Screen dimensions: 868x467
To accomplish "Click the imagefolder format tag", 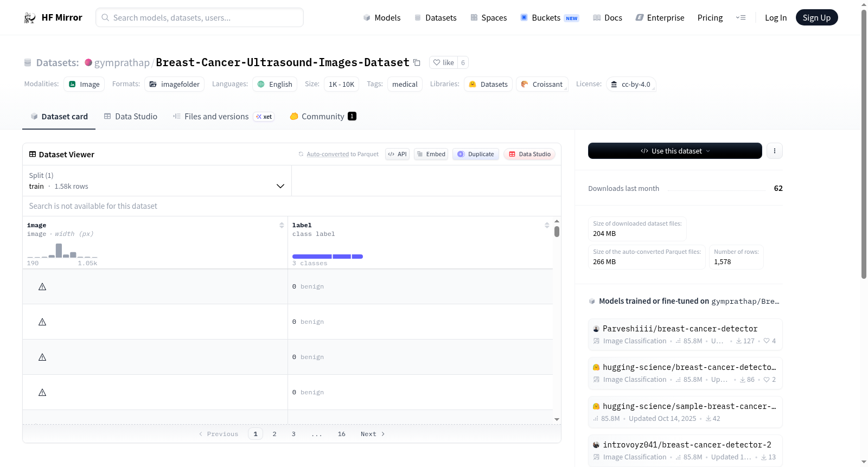I will (175, 84).
